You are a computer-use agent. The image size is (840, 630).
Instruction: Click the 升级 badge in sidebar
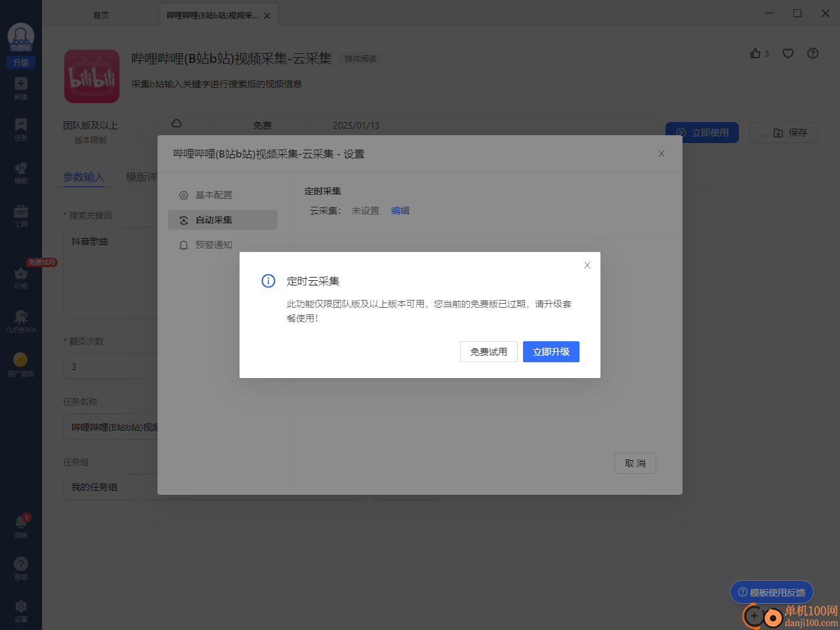[21, 62]
